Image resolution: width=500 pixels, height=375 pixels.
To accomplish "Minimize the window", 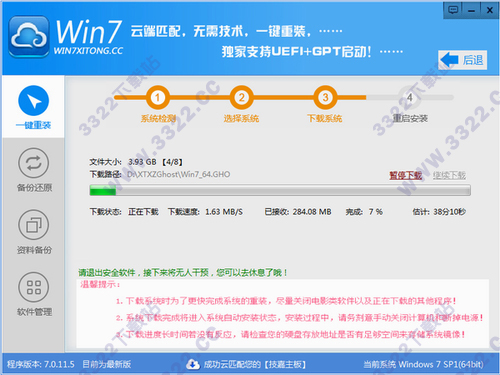I will pos(471,10).
